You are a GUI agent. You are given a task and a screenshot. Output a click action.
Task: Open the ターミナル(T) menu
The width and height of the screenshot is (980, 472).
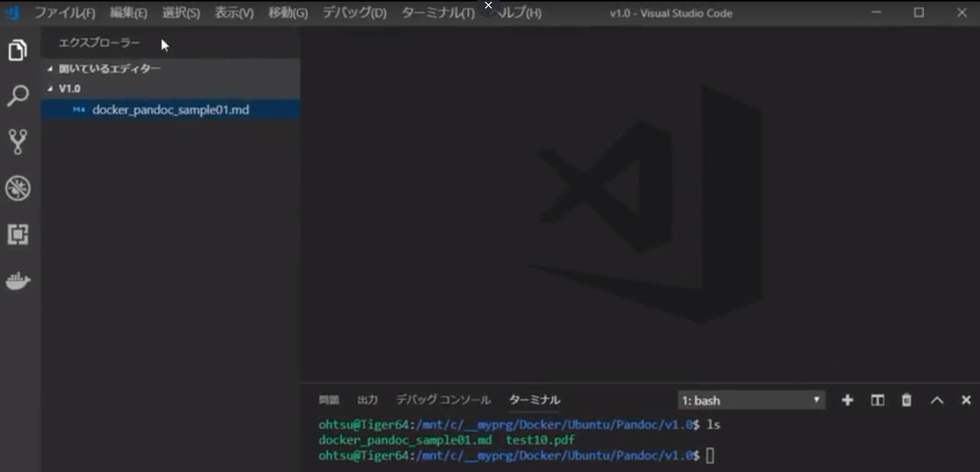pyautogui.click(x=438, y=13)
